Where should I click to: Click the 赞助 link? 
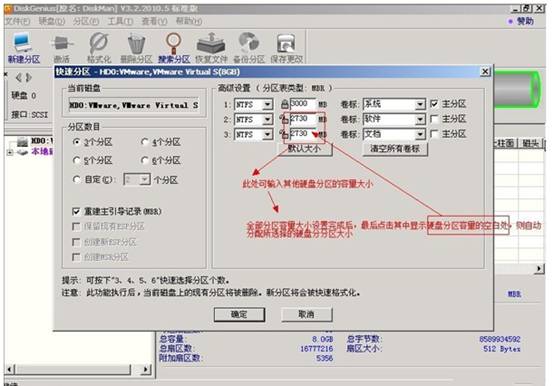(x=525, y=21)
